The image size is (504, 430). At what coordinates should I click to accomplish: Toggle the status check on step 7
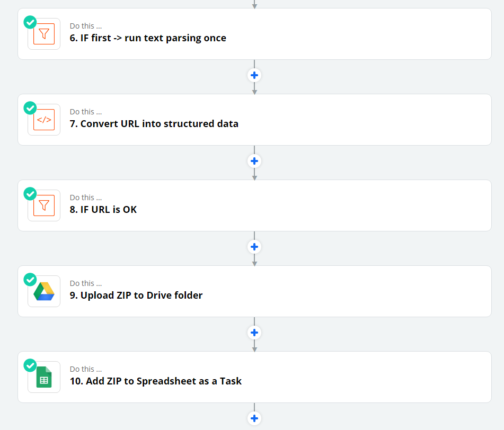click(x=30, y=108)
